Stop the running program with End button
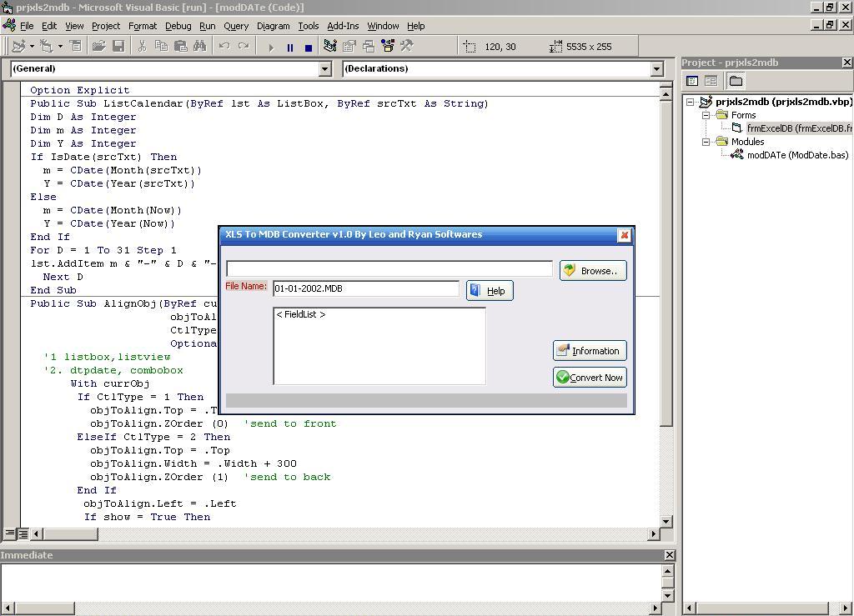The image size is (854, 616). (309, 48)
